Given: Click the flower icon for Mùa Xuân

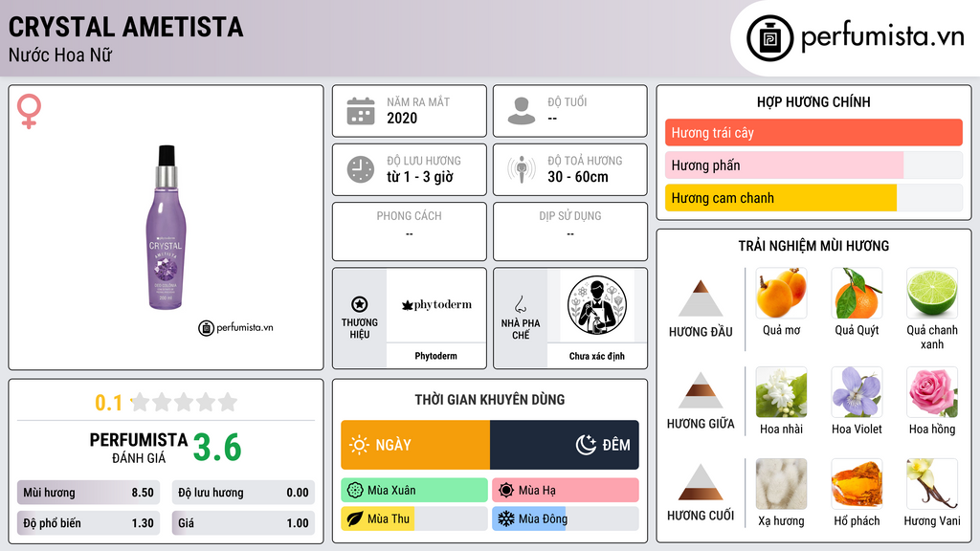Looking at the screenshot, I should click(355, 491).
